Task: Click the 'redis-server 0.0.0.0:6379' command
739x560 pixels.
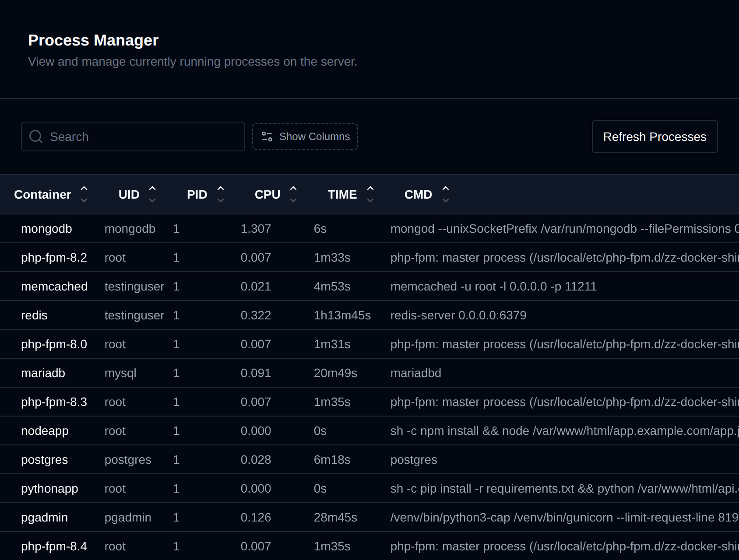Action: pos(458,315)
